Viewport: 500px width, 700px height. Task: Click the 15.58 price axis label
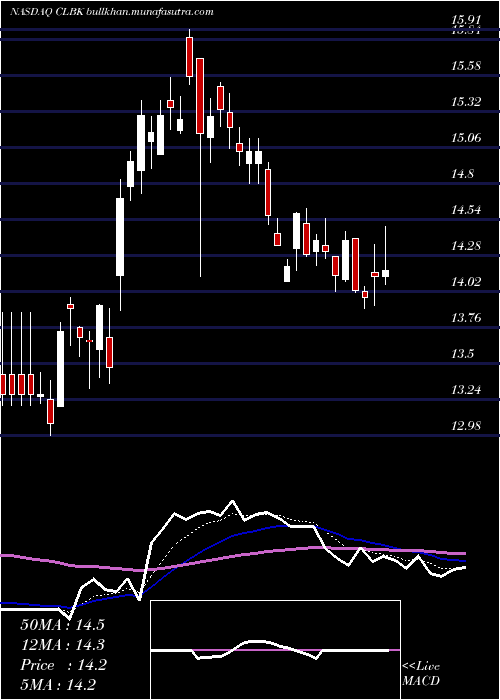click(x=466, y=66)
